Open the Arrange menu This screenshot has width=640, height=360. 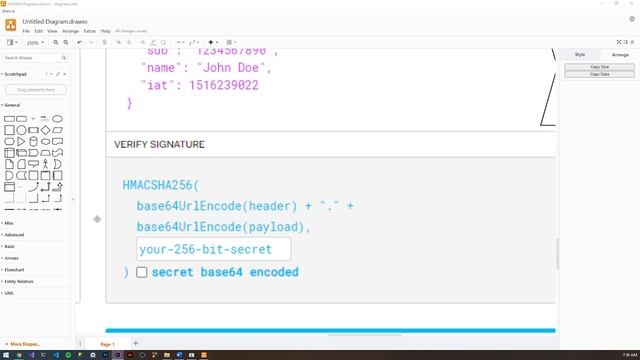click(70, 31)
